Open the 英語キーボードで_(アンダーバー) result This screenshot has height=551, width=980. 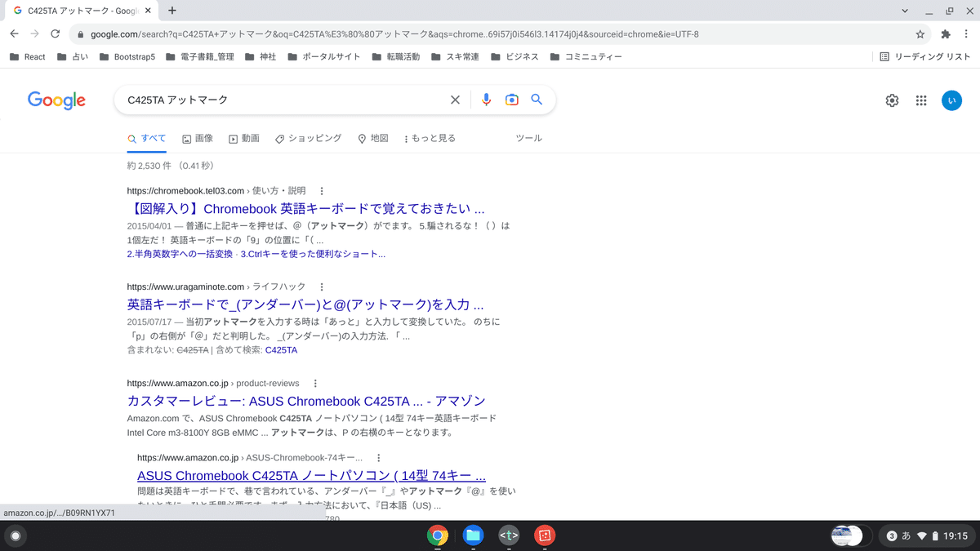pos(306,305)
